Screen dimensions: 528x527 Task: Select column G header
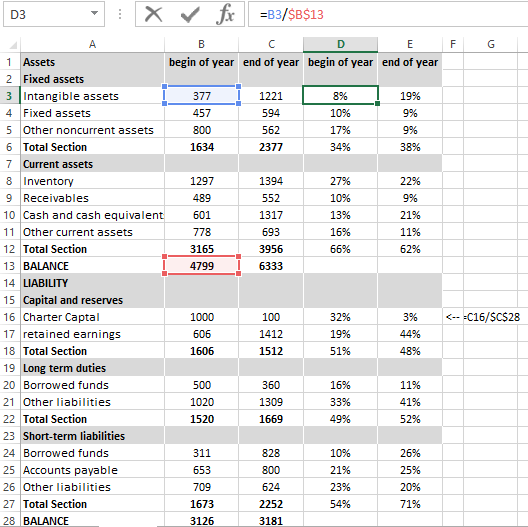click(x=491, y=44)
